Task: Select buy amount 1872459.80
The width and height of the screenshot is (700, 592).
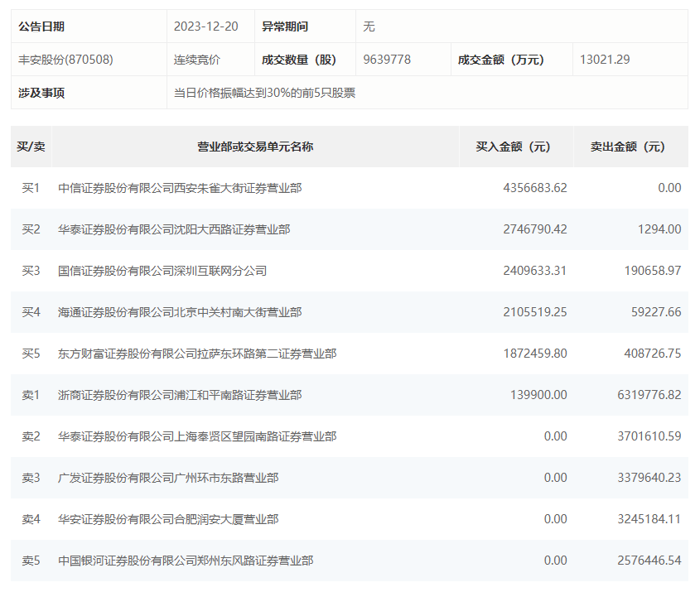Action: coord(535,354)
